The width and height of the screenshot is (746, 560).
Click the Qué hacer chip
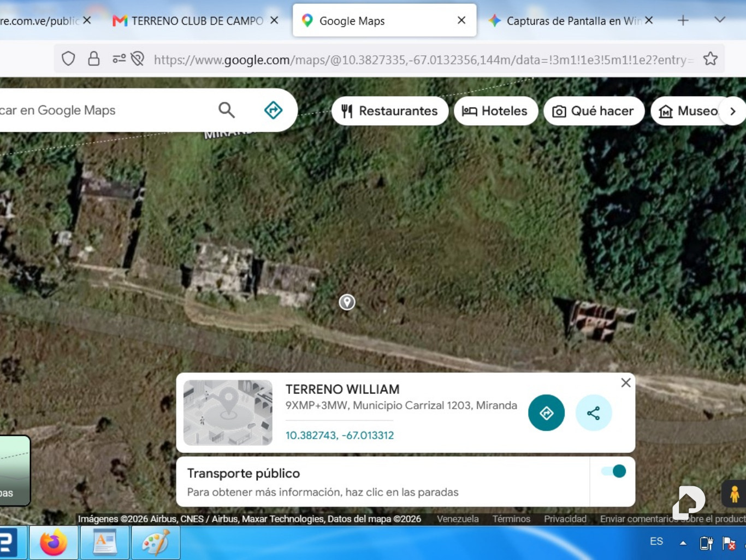[594, 111]
